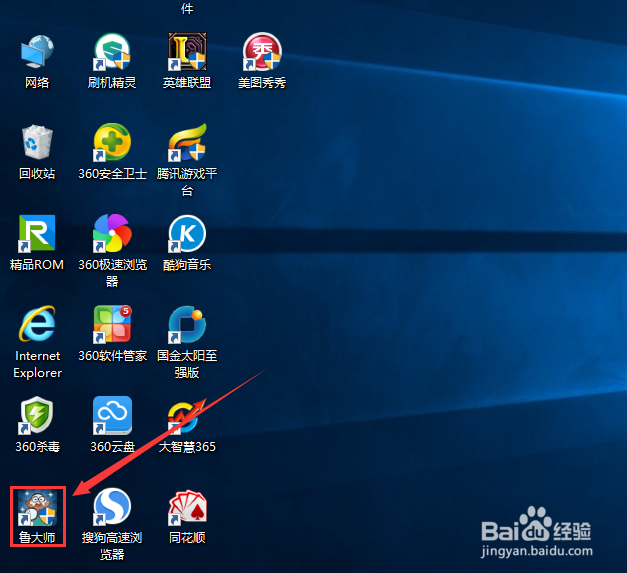Click the 360软件管家 label text
The height and width of the screenshot is (573, 627).
[x=112, y=355]
